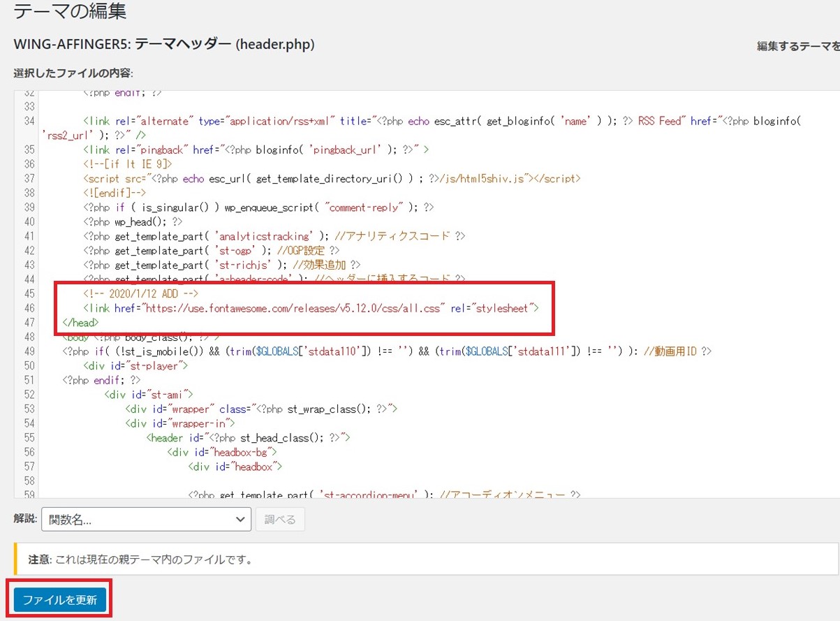Click the disabled 調べる button
This screenshot has width=840, height=621.
tap(280, 519)
